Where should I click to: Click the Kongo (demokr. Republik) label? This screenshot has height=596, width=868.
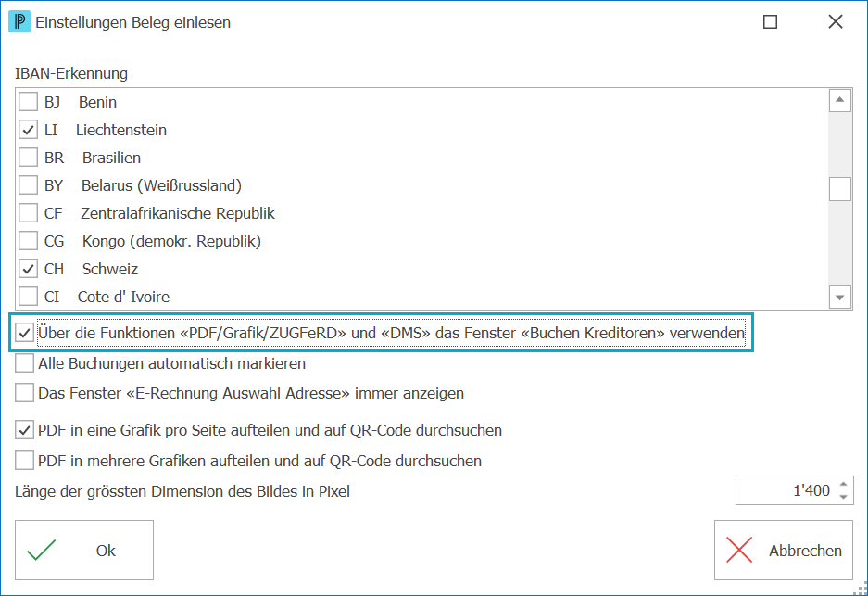[171, 242]
